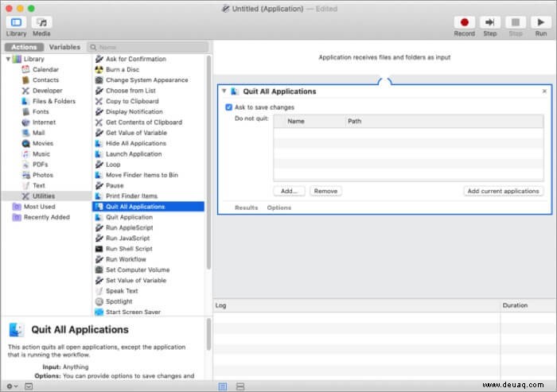Select the Run AppleScript action
Viewport: 557px width, 392px height.
click(x=129, y=227)
